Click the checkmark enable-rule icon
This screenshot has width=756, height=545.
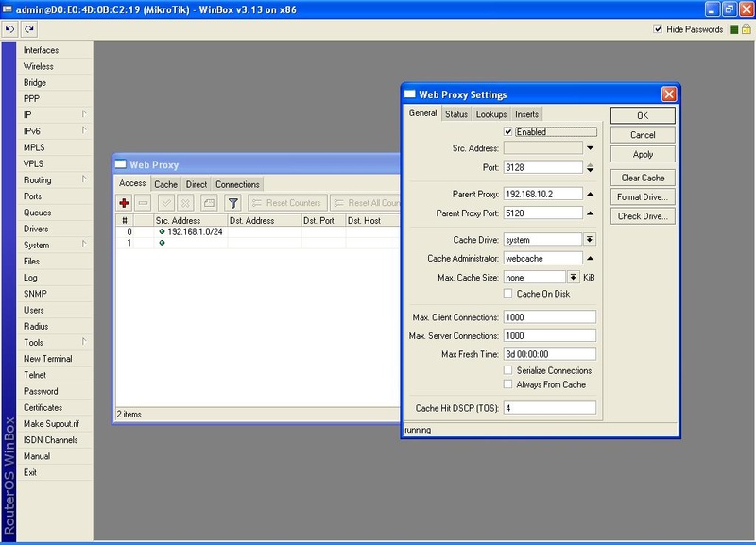coord(166,203)
